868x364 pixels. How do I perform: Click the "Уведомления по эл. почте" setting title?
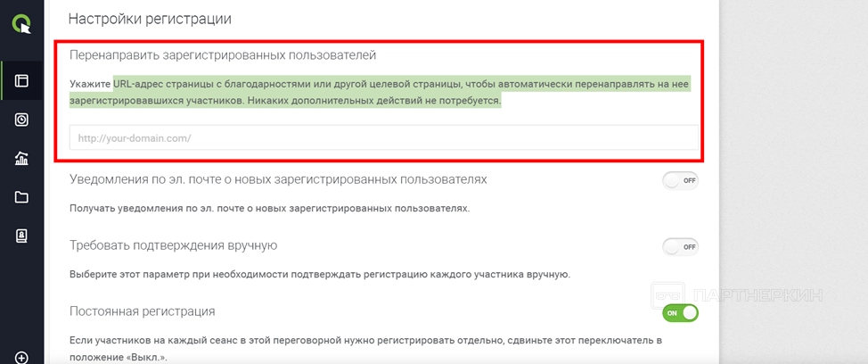coord(278,179)
